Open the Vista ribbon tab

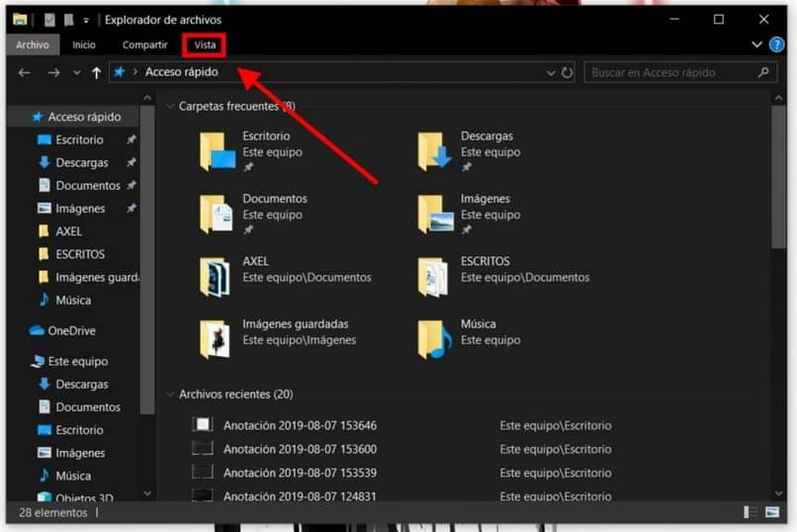[205, 44]
